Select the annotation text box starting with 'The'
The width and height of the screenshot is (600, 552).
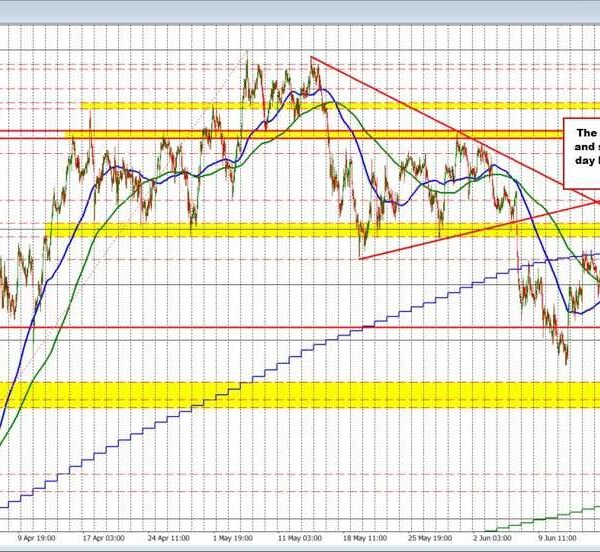coord(582,153)
